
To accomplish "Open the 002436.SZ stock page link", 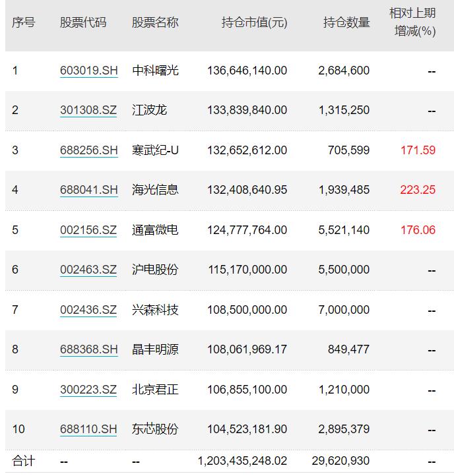I will pyautogui.click(x=88, y=310).
